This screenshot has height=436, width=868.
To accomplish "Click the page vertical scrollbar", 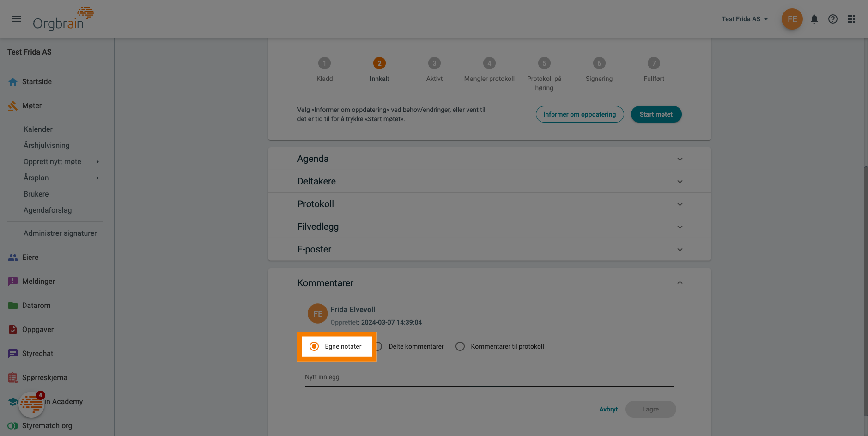I will tap(866, 291).
